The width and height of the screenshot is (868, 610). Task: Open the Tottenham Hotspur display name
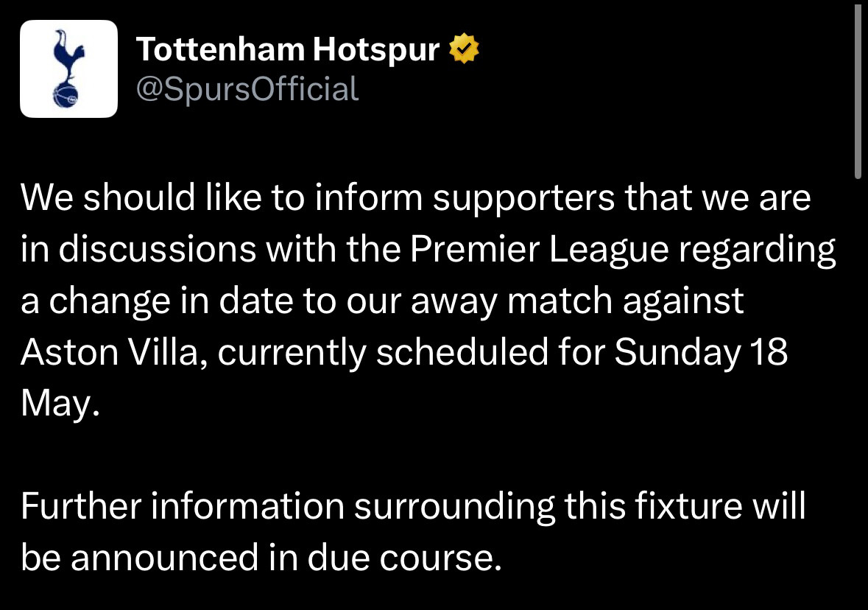pos(288,49)
